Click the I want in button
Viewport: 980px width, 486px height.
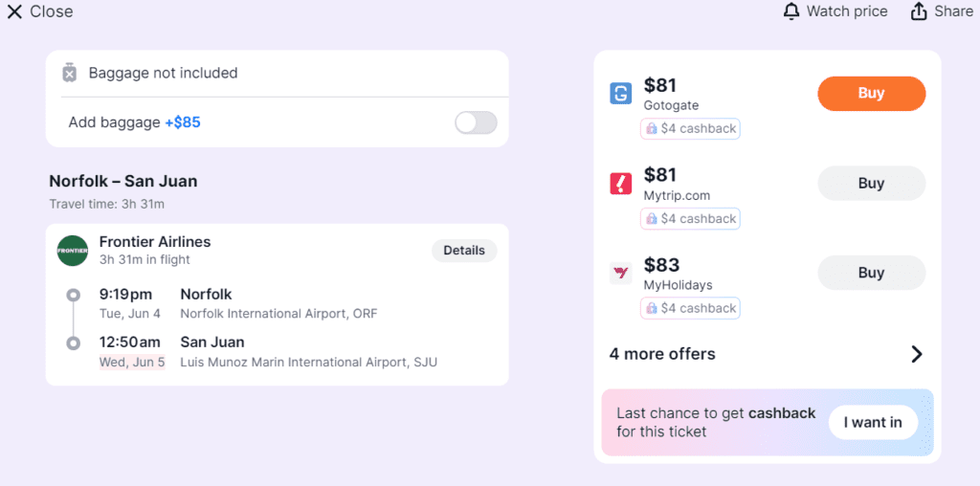click(873, 422)
